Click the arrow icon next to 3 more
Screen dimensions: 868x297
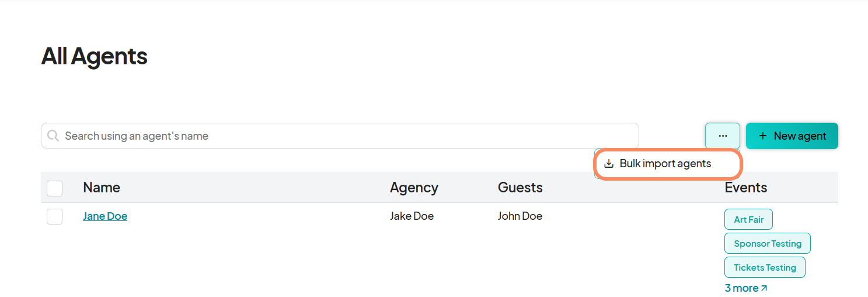point(765,288)
